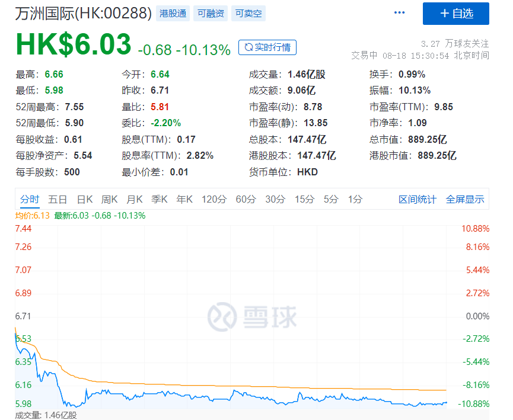513x420 pixels.
Task: Select the 1分 interval tab
Action: [x=355, y=200]
